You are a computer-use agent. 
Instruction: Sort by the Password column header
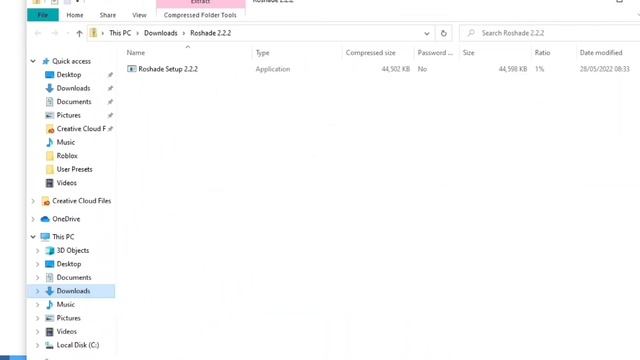435,53
